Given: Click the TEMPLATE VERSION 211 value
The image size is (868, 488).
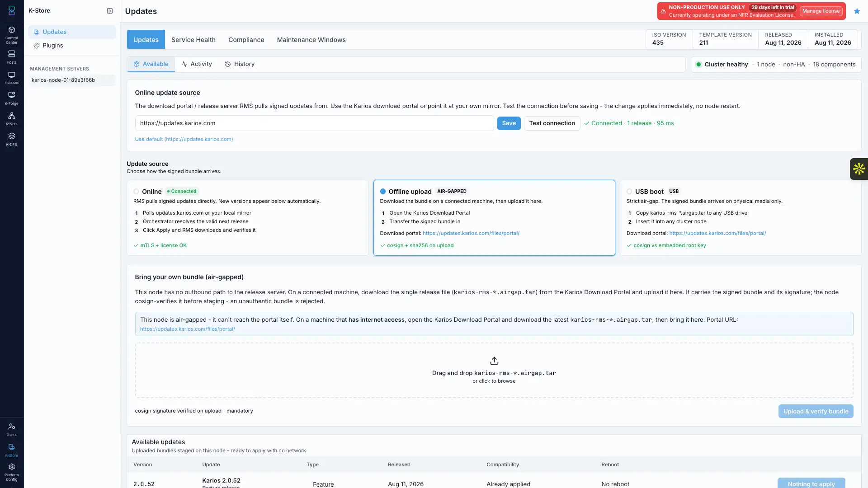Looking at the screenshot, I should point(703,43).
